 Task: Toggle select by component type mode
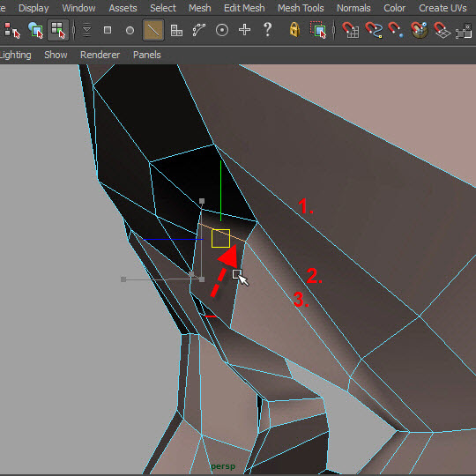click(58, 30)
